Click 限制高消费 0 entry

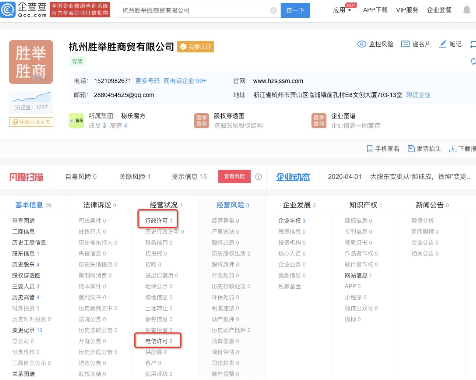95,275
